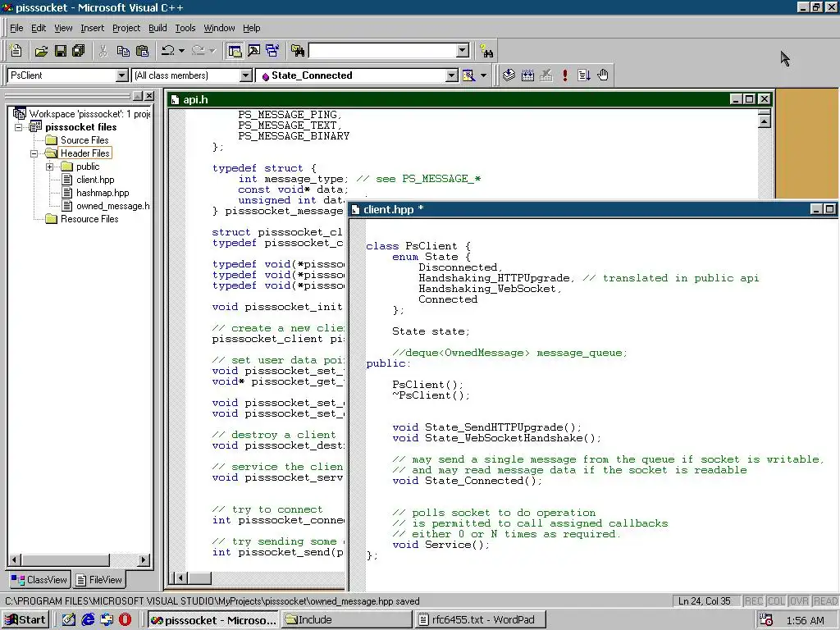The width and height of the screenshot is (840, 630).
Task: Select client.hpp in file tree
Action: click(95, 180)
